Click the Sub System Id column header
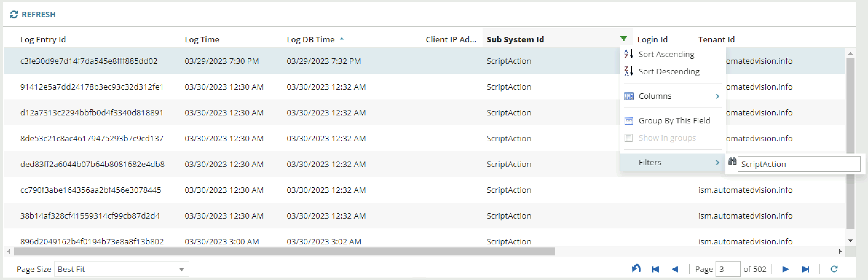The height and width of the screenshot is (280, 868). (515, 39)
